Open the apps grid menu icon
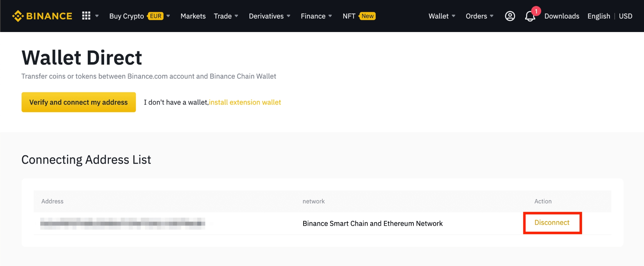 click(86, 16)
